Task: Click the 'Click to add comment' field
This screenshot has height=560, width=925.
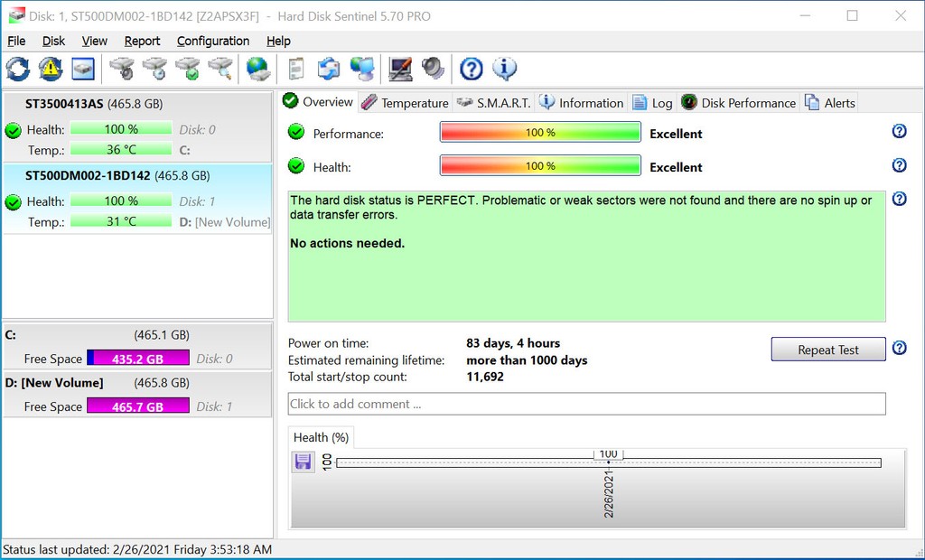Action: (x=587, y=404)
